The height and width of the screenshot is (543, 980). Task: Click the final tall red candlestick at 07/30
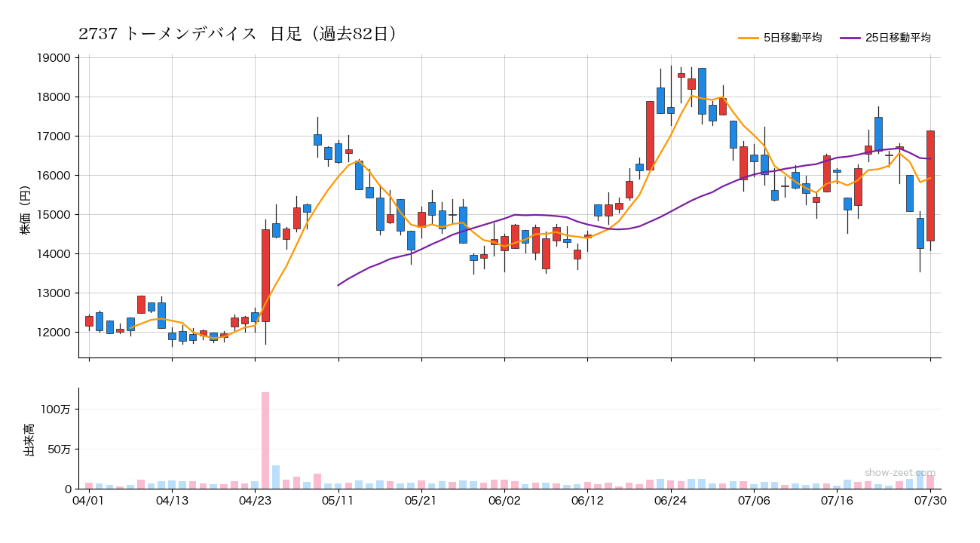click(x=930, y=186)
